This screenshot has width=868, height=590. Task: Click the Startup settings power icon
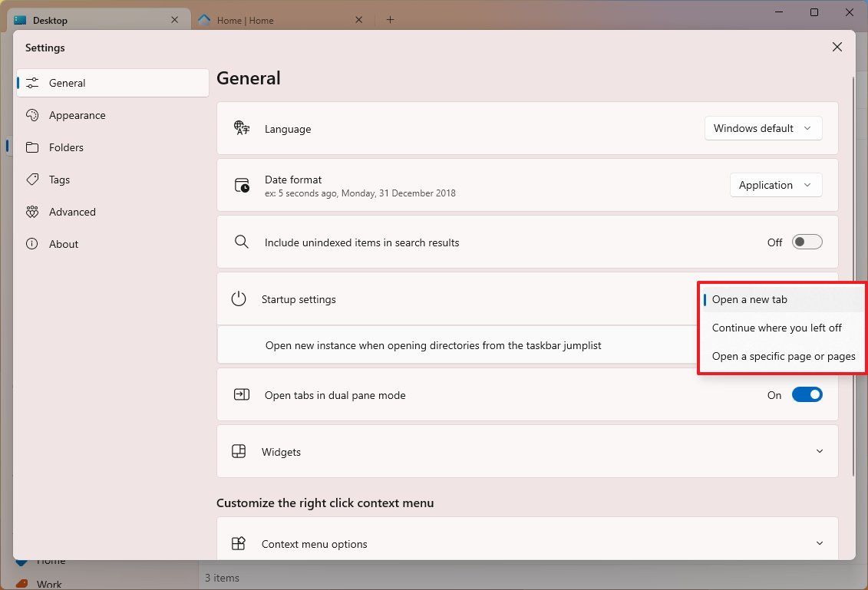(x=238, y=299)
